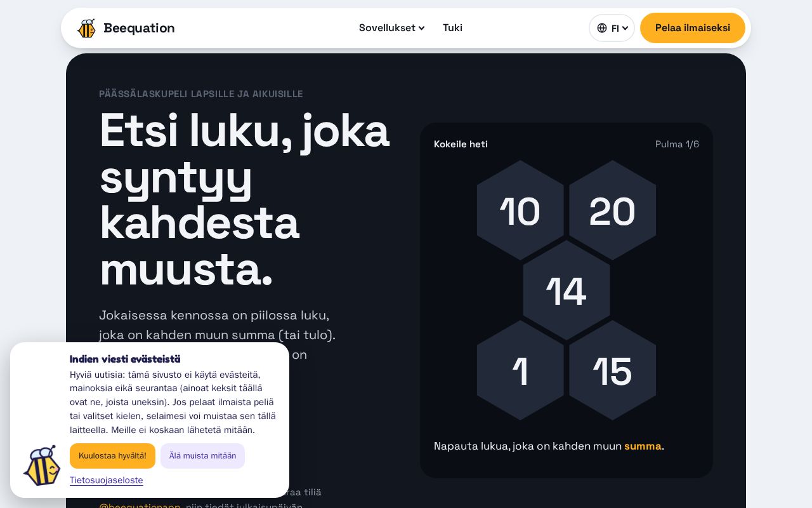Click the globe language icon
This screenshot has width=812, height=508.
coord(602,28)
